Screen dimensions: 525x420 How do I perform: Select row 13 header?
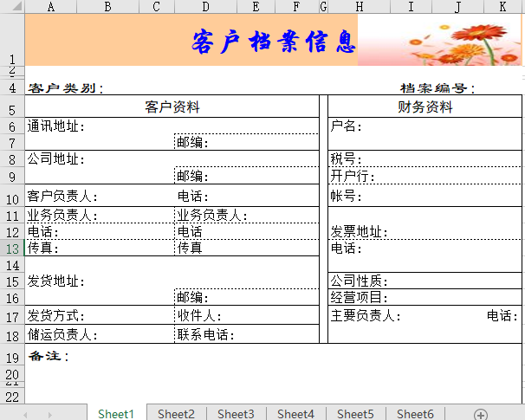point(12,249)
